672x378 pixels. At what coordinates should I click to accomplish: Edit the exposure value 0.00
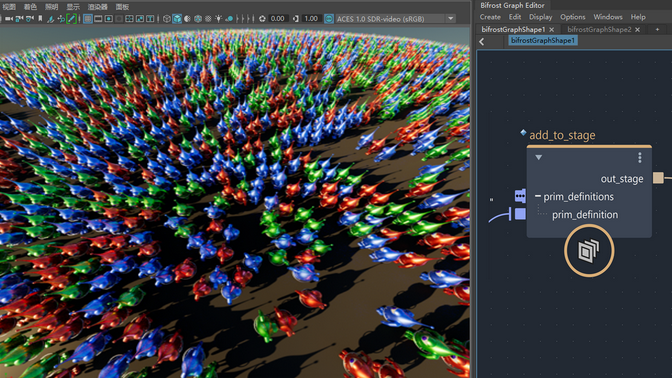(278, 19)
